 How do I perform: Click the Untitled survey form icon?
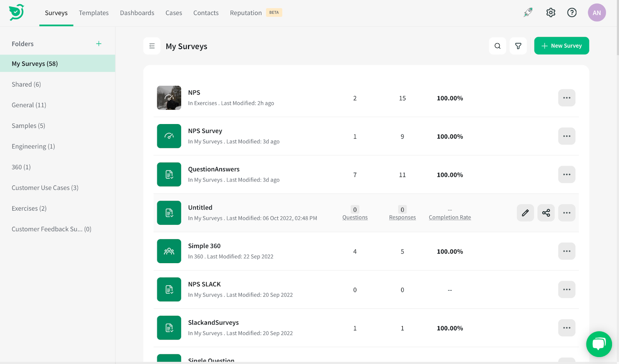tap(169, 213)
